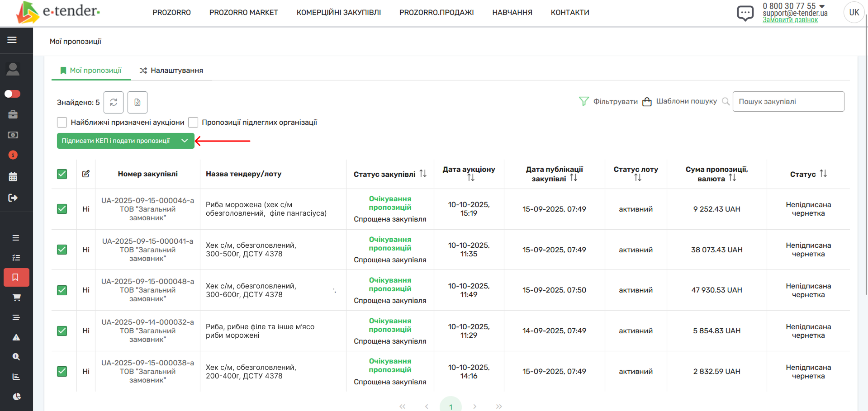Click the 'Пошук закупівлі' search field
The width and height of the screenshot is (868, 411).
tap(788, 102)
